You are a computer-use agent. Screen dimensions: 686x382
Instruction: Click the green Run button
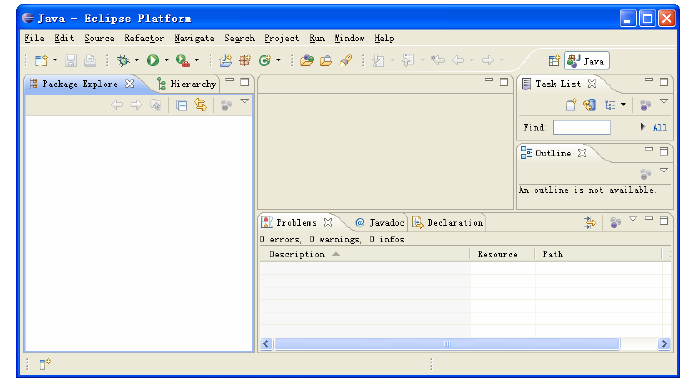153,60
